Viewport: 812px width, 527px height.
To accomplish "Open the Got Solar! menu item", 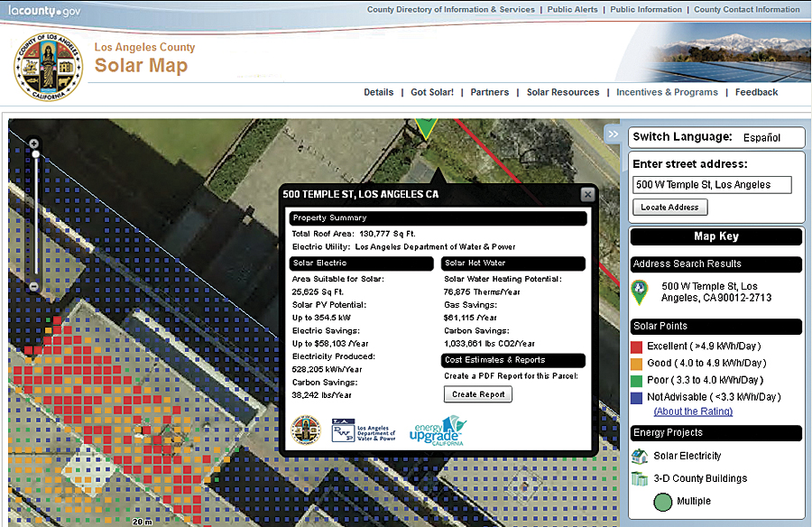I will [x=432, y=92].
